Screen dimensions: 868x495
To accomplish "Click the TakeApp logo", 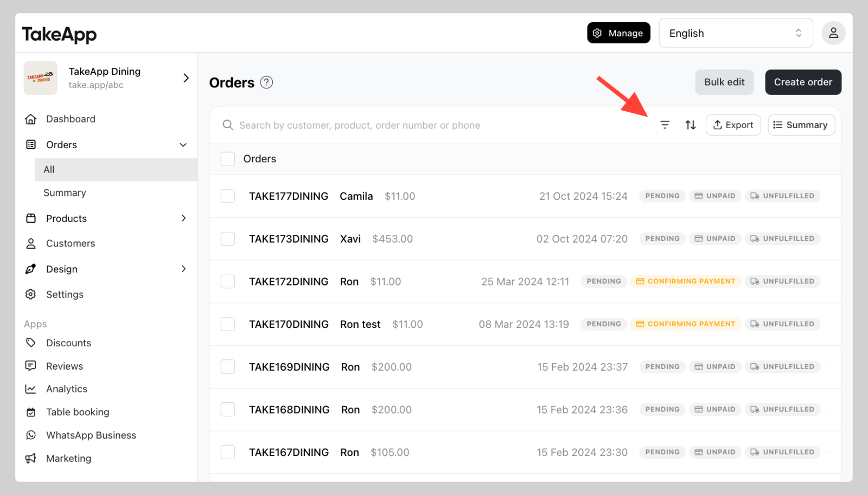I will (x=59, y=34).
